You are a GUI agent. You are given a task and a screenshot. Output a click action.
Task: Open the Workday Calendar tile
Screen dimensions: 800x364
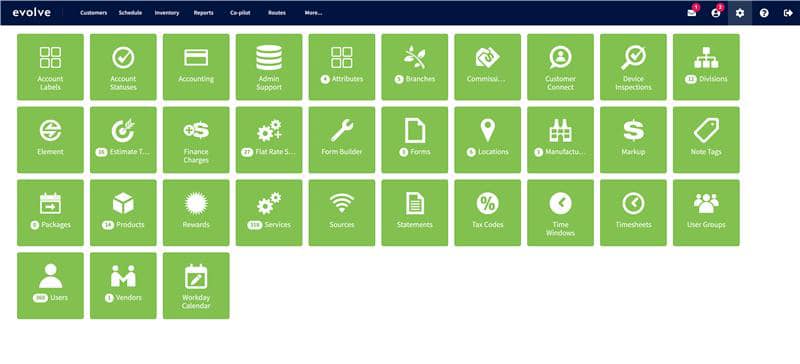pos(196,285)
